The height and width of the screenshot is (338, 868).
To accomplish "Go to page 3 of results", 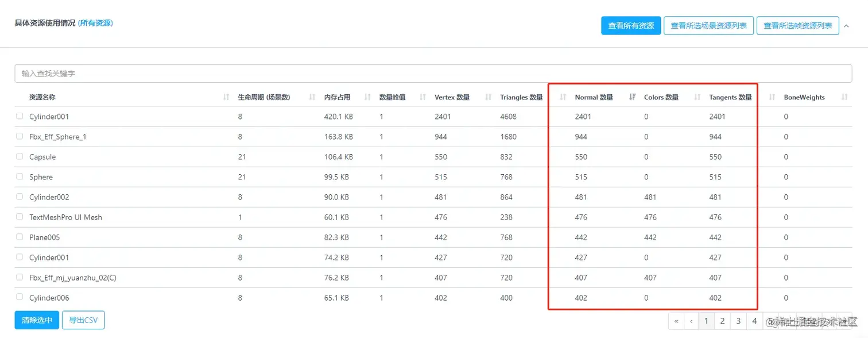I will [x=738, y=321].
